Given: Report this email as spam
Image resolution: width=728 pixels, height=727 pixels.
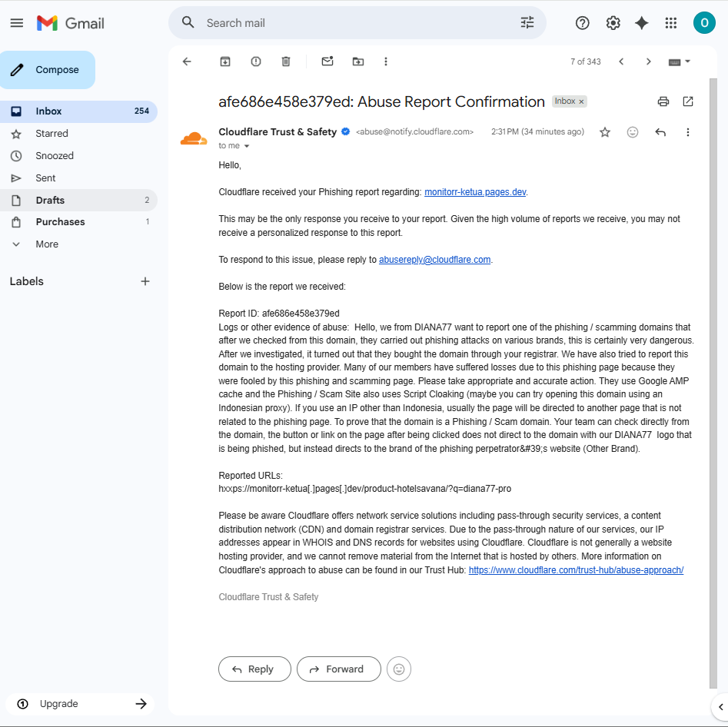Looking at the screenshot, I should coord(256,61).
